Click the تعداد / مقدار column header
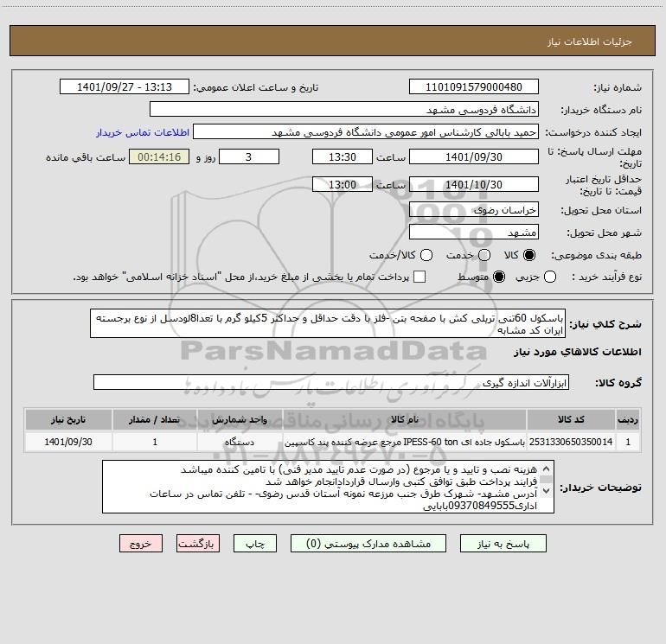Image resolution: width=666 pixels, height=644 pixels. (155, 419)
